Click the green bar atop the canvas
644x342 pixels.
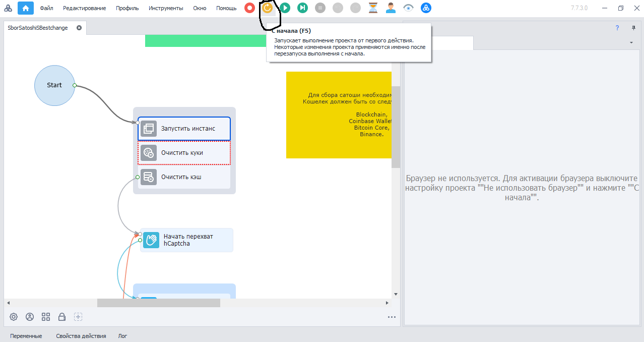pos(206,41)
